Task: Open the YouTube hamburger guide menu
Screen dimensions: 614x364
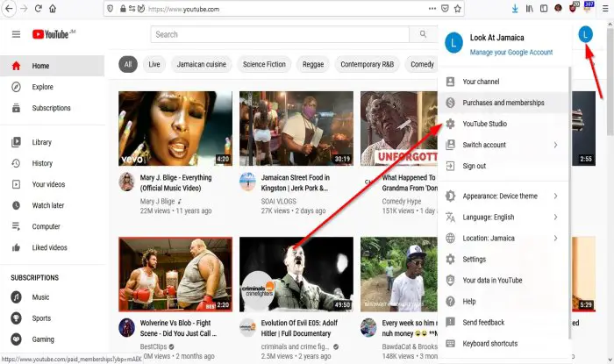Action: (16, 34)
